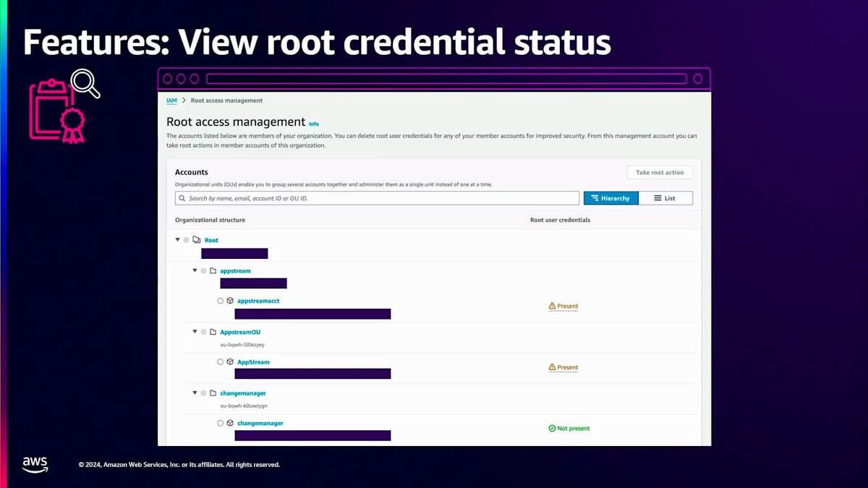
Task: Click the appstream folder icon
Action: 213,270
